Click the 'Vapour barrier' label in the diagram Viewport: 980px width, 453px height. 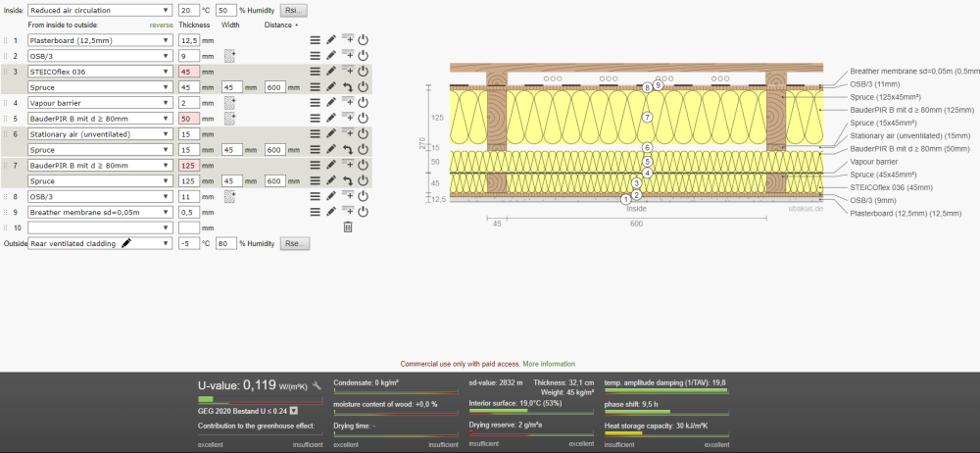pyautogui.click(x=873, y=162)
